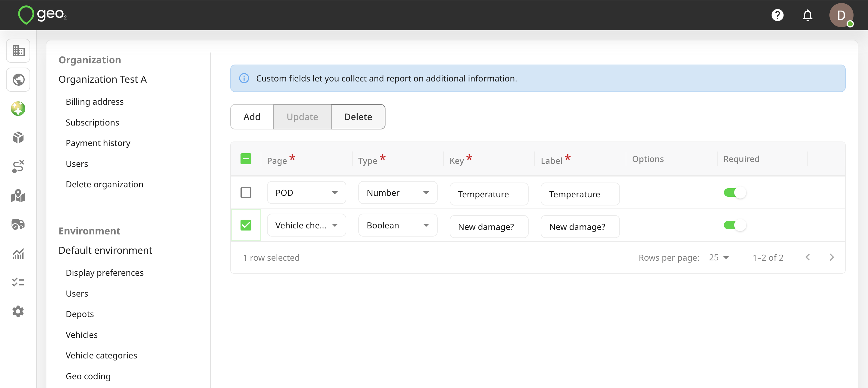Open the organization building icon in sidebar
Viewport: 868px width, 388px height.
click(x=18, y=51)
